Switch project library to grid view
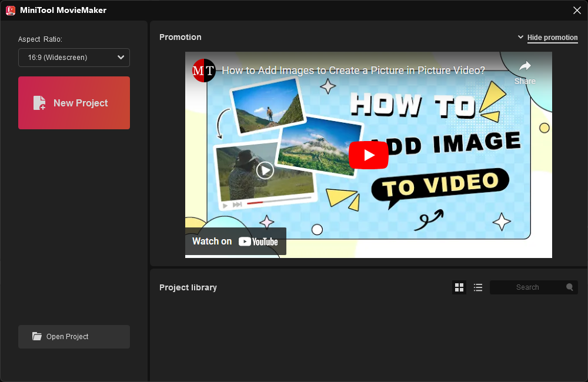Screen dimensions: 588x382 coord(459,287)
